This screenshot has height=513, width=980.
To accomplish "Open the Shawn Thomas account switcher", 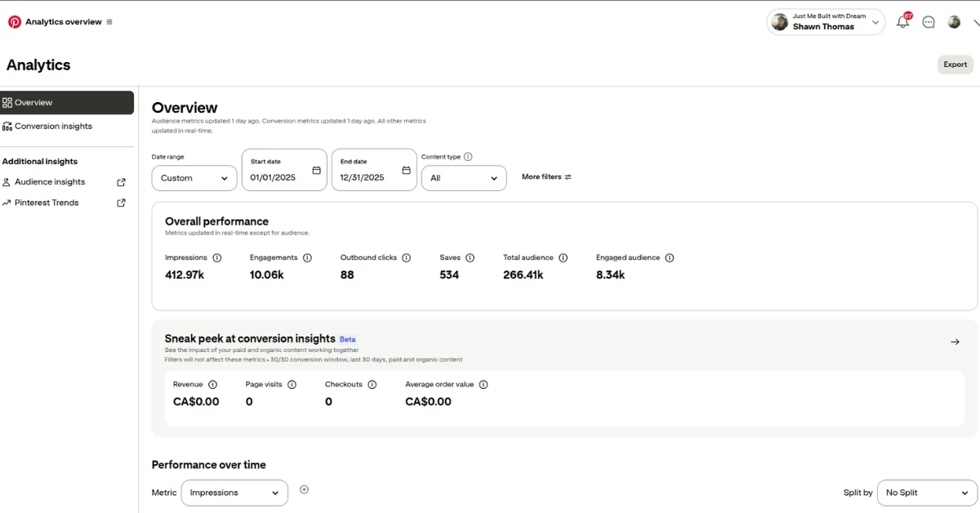I will tap(826, 22).
